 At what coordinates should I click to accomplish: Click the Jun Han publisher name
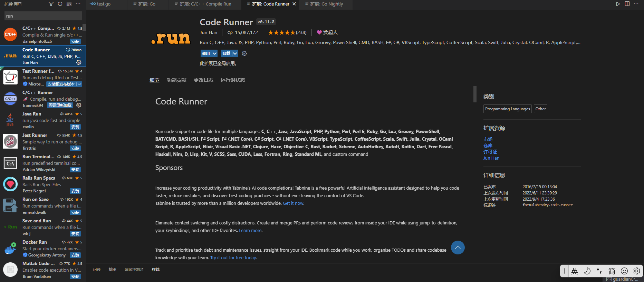tap(209, 32)
